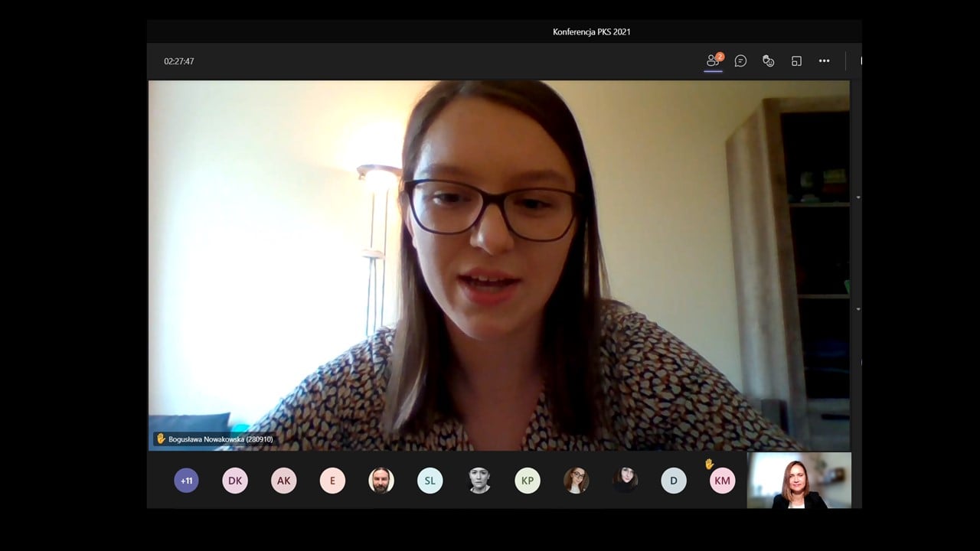980x551 pixels.
Task: Open the More actions ellipsis menu
Action: (x=824, y=60)
